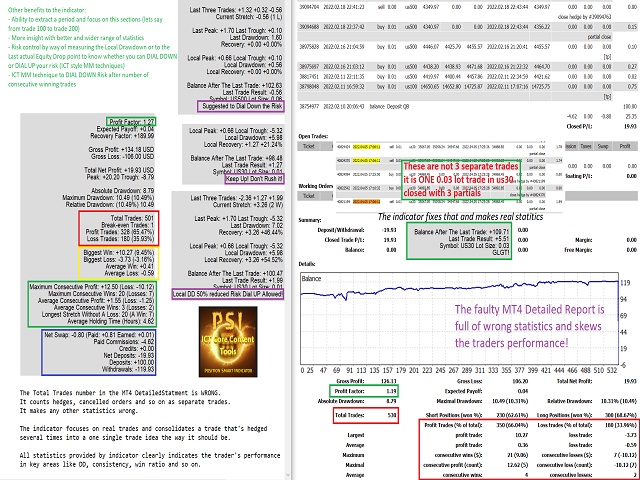Click the 'Open Trades:' section heading
This screenshot has width=640, height=480.
(x=313, y=136)
